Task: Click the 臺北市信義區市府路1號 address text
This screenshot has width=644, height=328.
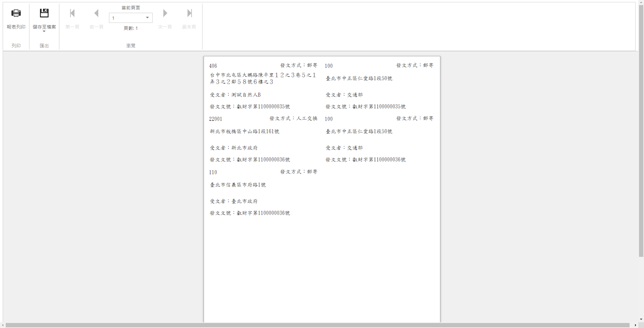Action: (x=238, y=185)
